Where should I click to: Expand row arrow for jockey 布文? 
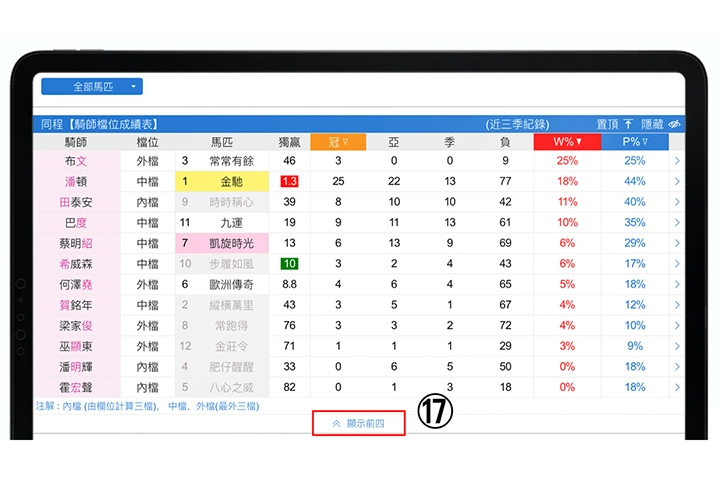[676, 161]
